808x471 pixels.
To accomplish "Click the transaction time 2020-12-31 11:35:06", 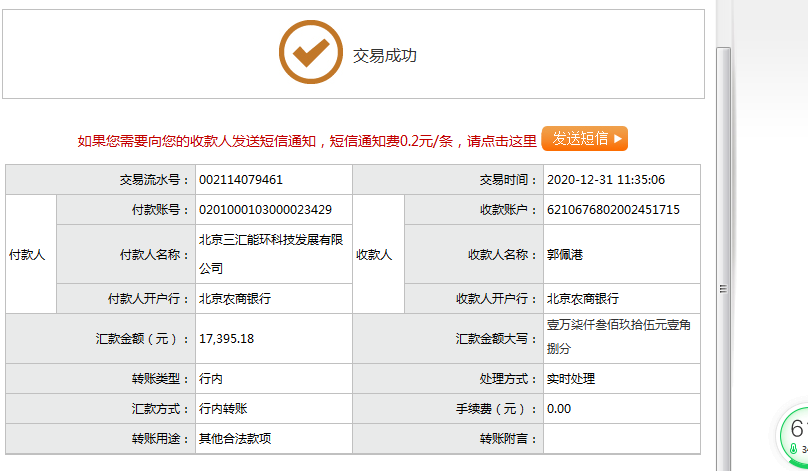I will tap(606, 180).
